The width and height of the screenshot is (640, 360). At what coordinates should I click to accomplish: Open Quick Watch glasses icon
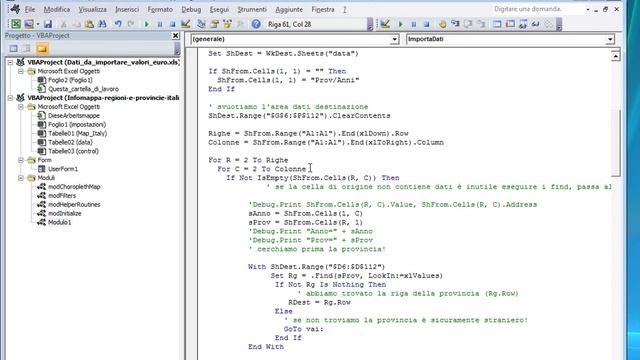tap(536, 24)
